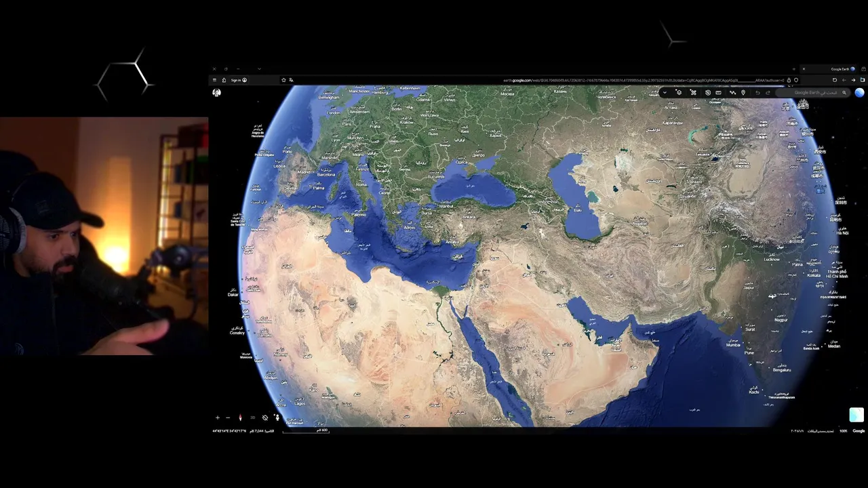Select the draw path/measure line tool

point(732,92)
